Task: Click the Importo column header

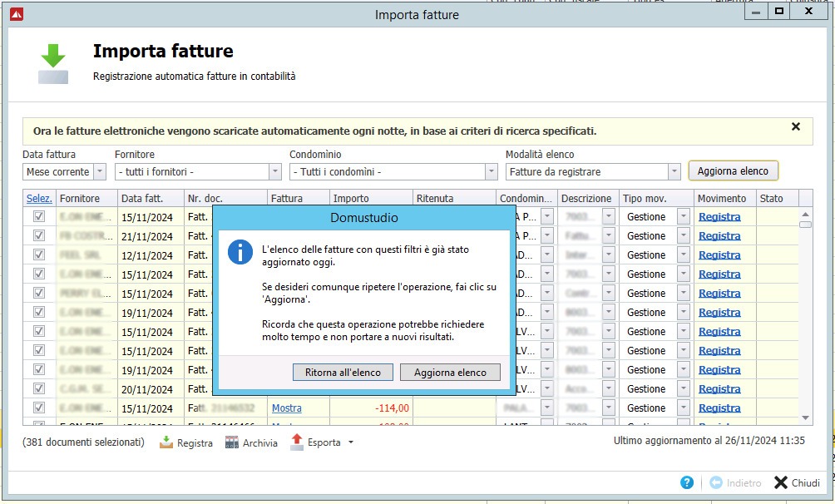Action: (371, 198)
